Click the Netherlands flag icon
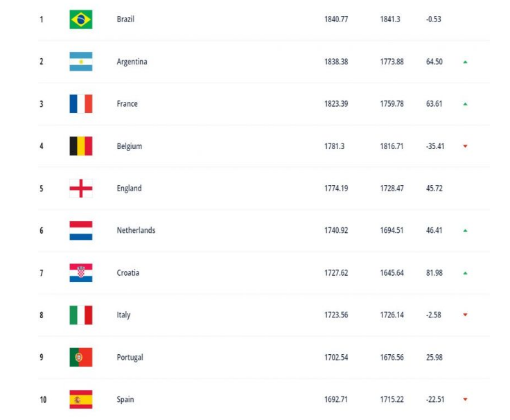The width and height of the screenshot is (510, 420). click(x=81, y=231)
